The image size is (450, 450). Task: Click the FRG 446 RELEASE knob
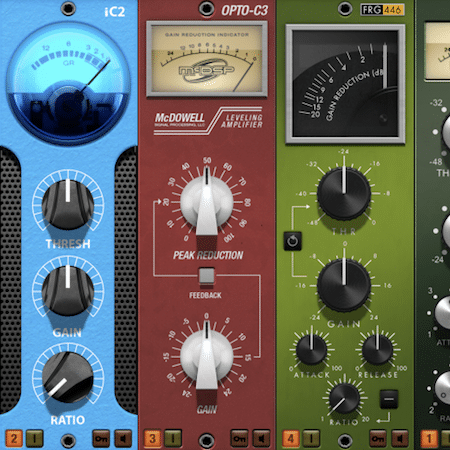(x=377, y=350)
